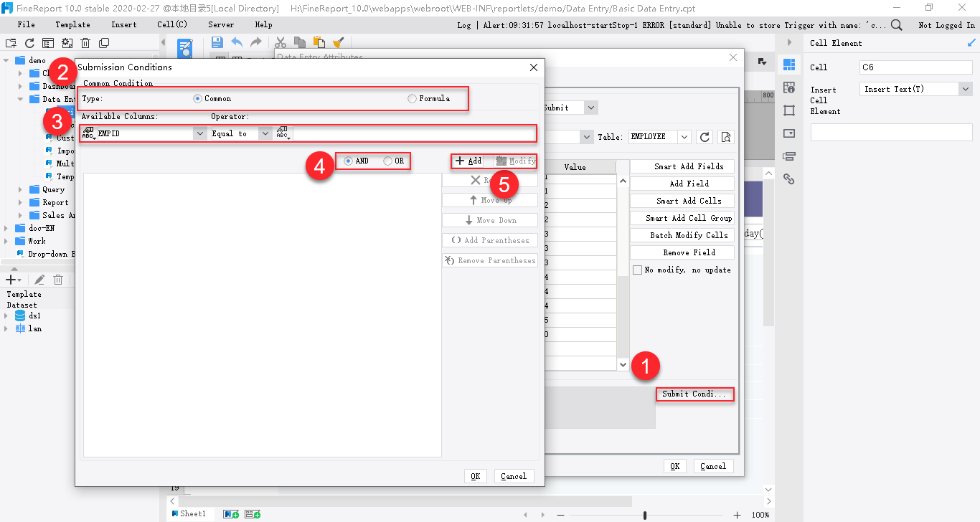Click the refresh icon above the file tree
Screen dimensions: 980x522
click(x=29, y=43)
